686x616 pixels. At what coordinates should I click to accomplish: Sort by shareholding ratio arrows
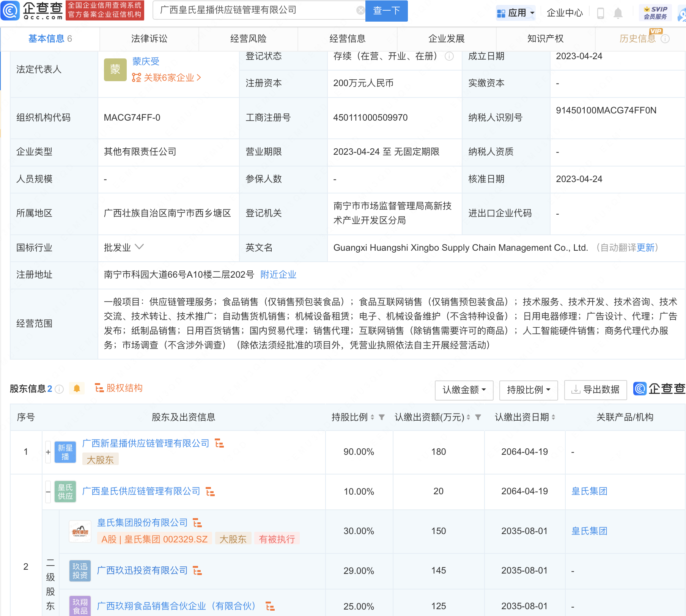point(372,417)
